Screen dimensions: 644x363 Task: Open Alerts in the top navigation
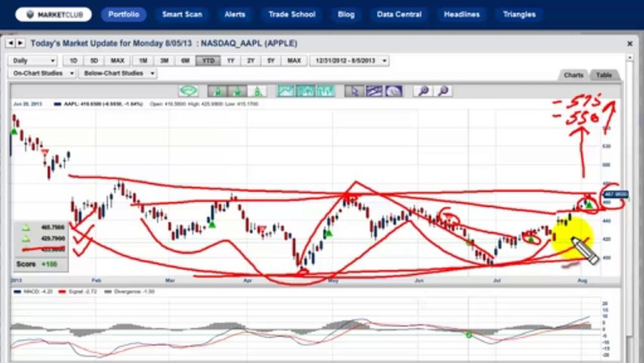235,14
